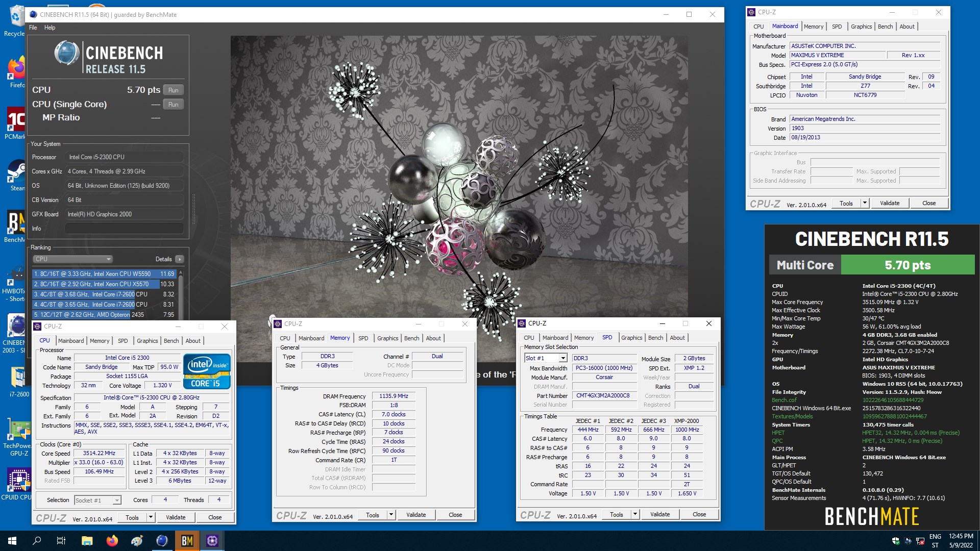This screenshot has height=551, width=980.
Task: Open CINEBENCH 2003 desktop shortcut
Action: pos(14,334)
